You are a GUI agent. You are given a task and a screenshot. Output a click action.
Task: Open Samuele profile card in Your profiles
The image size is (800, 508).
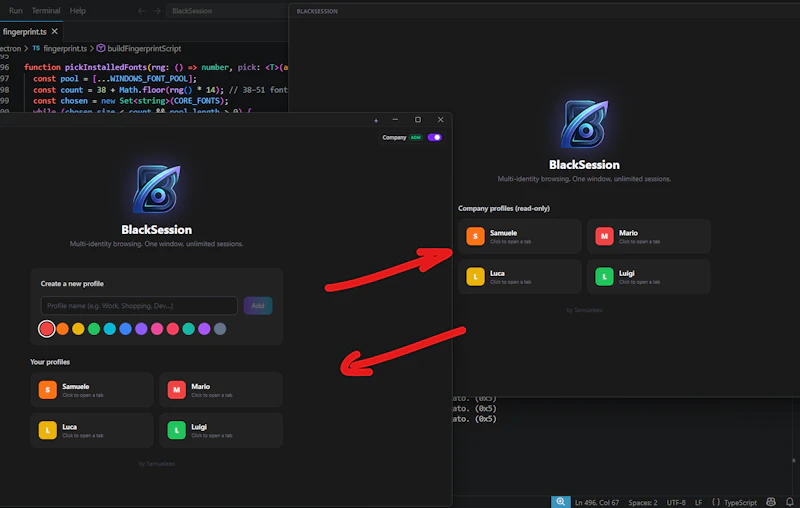[92, 390]
